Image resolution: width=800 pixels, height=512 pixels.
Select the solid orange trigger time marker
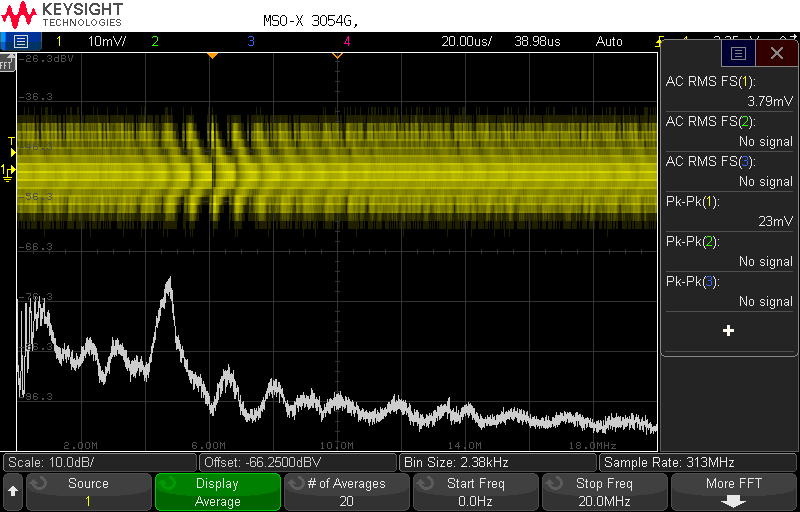click(212, 56)
